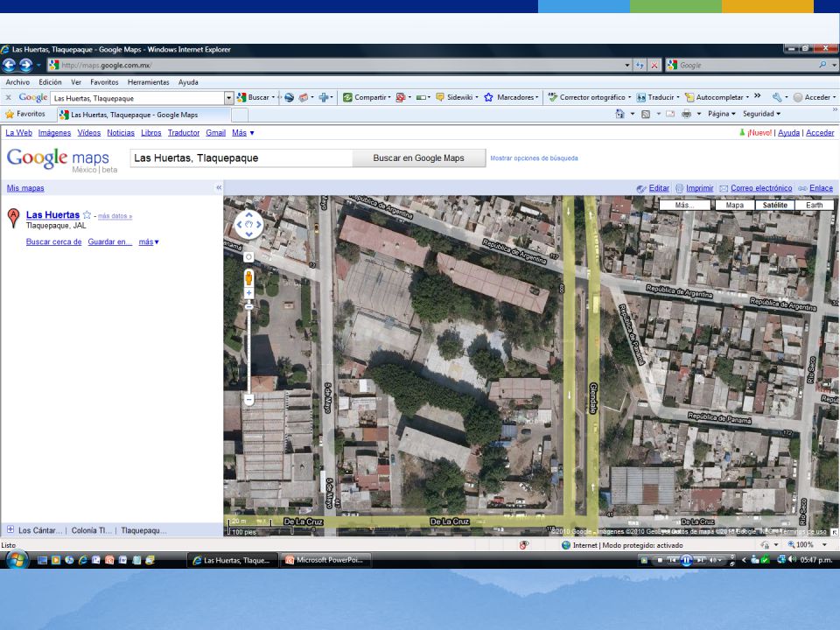Open the Gmail link in top bar
Viewport: 840px width, 630px height.
[x=215, y=133]
